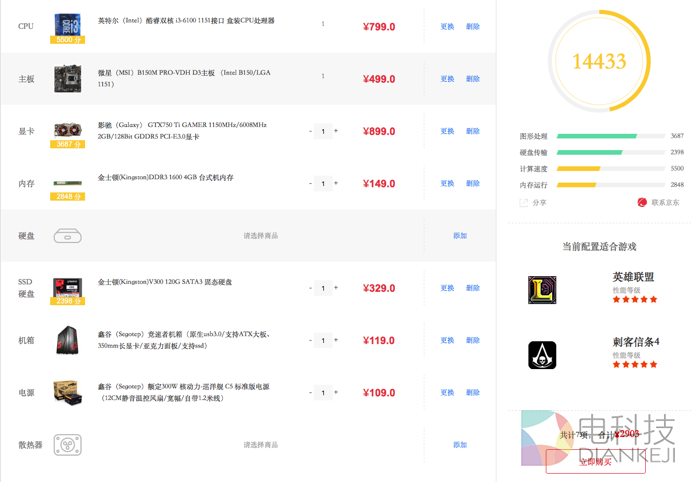The width and height of the screenshot is (700, 482).
Task: Increase SSD quantity with plus button
Action: (336, 288)
